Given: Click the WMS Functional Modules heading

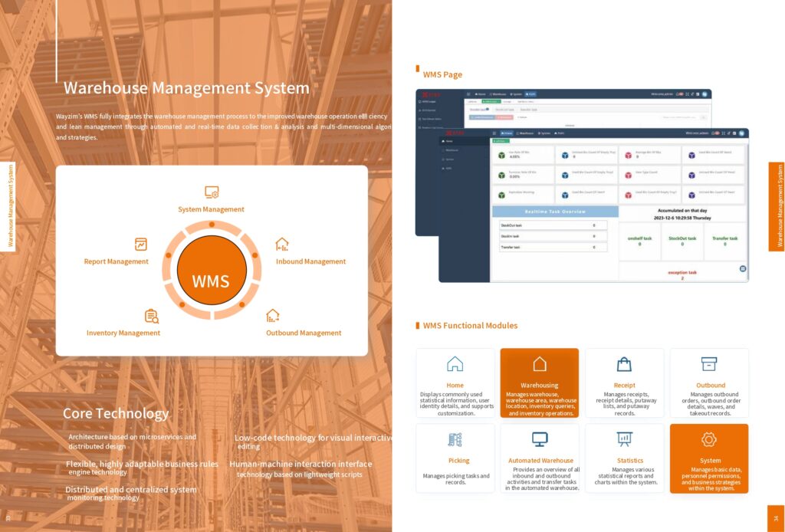Looking at the screenshot, I should 470,325.
